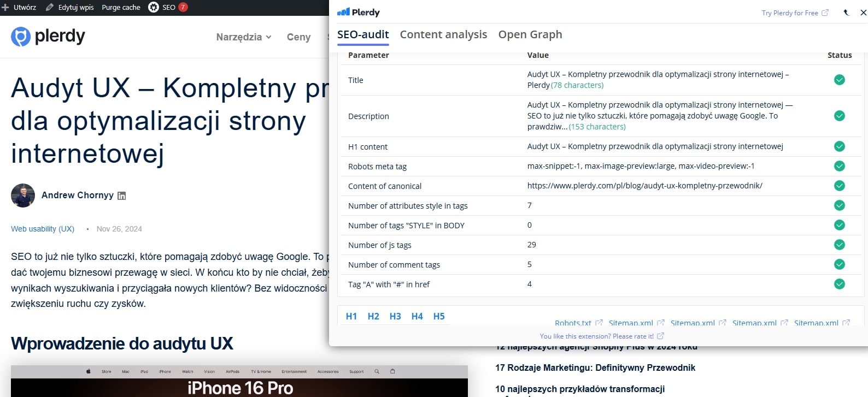Open the Robots.txt link in the popup
Screen dimensions: 868x397
click(x=578, y=322)
